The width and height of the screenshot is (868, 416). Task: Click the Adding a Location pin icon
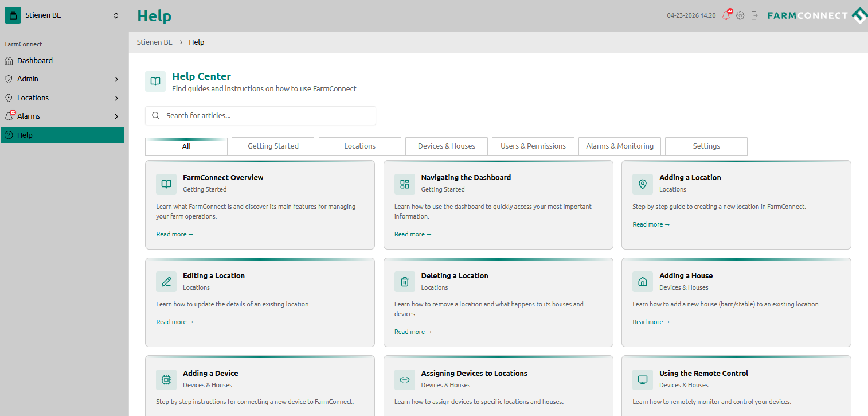pos(643,184)
